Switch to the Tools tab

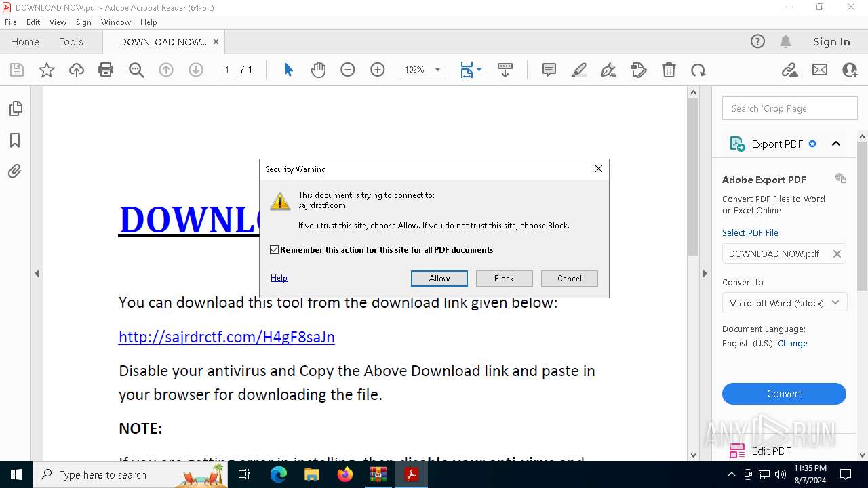coord(71,41)
